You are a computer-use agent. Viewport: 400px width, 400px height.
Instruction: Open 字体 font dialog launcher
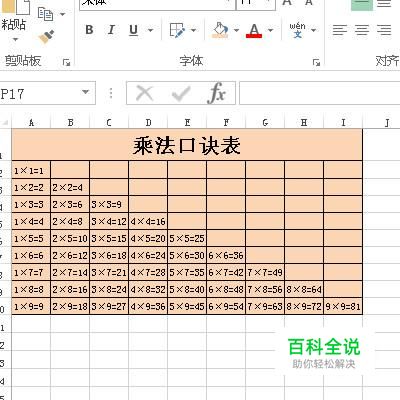[316, 62]
